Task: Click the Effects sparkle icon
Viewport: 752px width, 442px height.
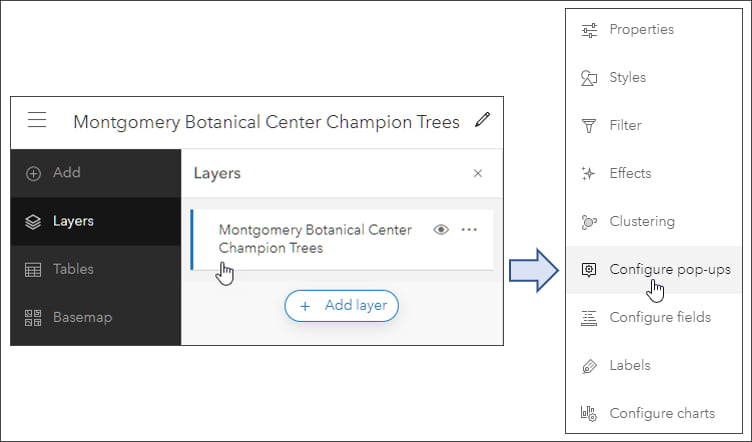Action: 589,174
